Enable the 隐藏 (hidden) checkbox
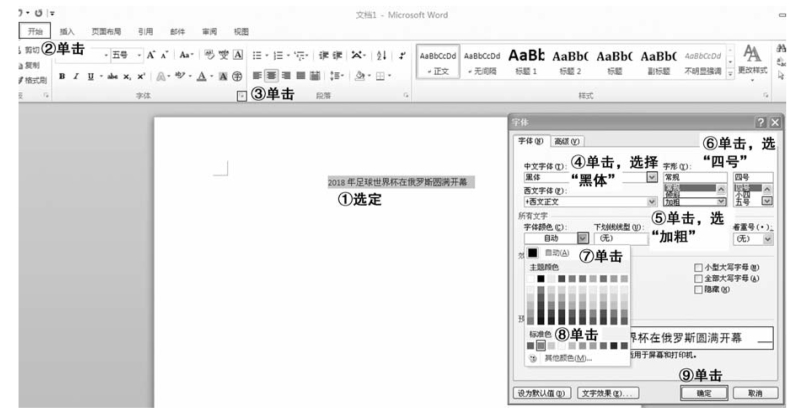 point(698,289)
